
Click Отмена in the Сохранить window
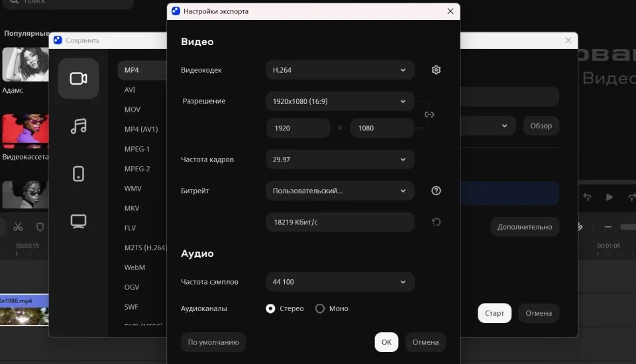(x=539, y=313)
